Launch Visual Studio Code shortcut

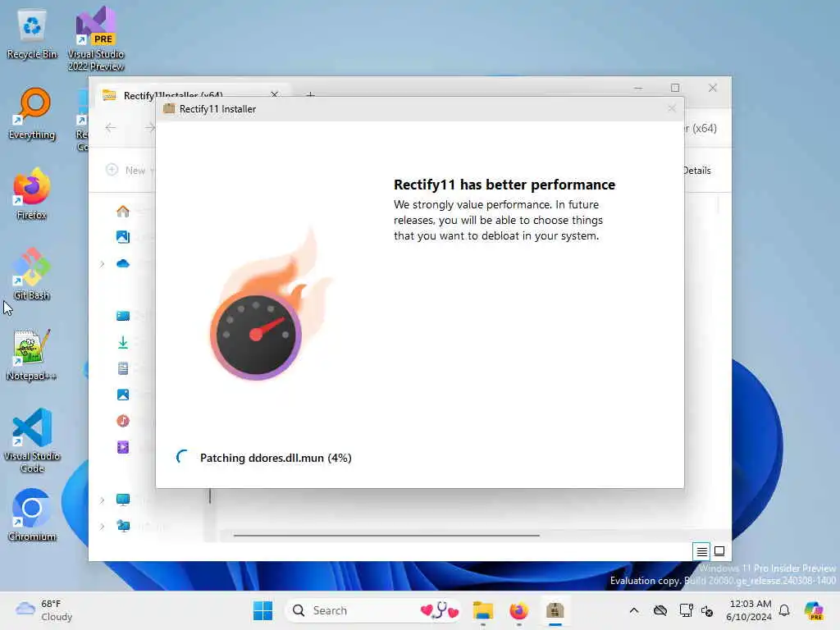coord(32,441)
